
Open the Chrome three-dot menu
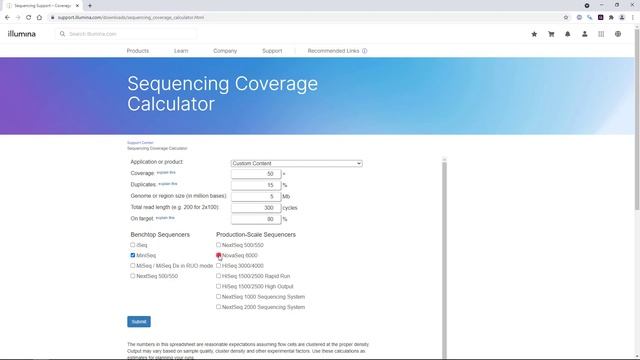point(633,18)
